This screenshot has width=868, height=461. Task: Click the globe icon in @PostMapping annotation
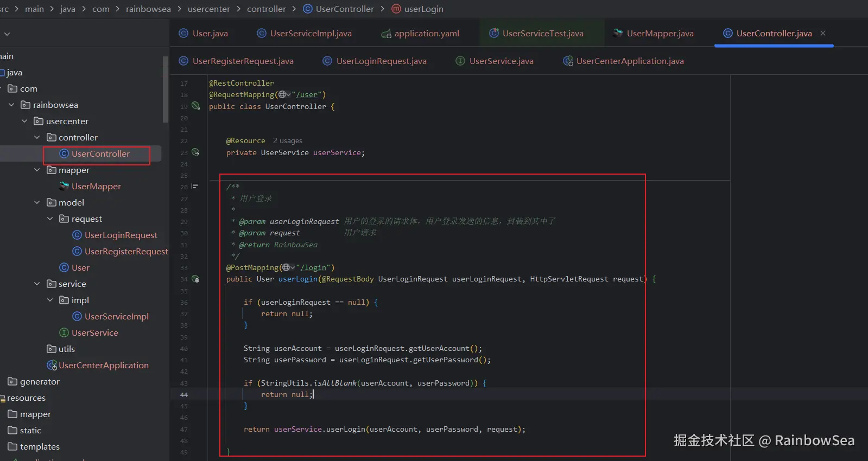coord(286,268)
